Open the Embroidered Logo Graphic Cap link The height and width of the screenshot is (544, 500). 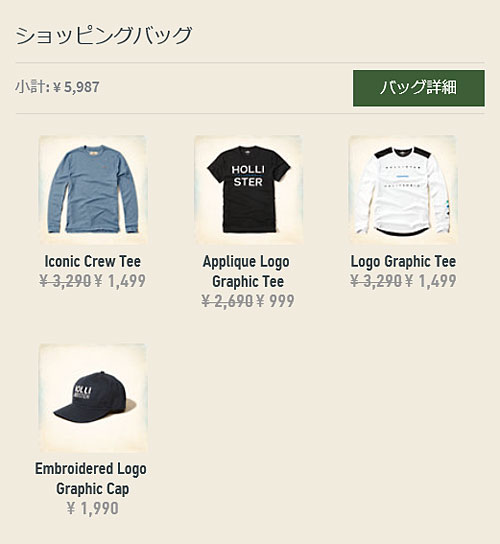point(91,478)
